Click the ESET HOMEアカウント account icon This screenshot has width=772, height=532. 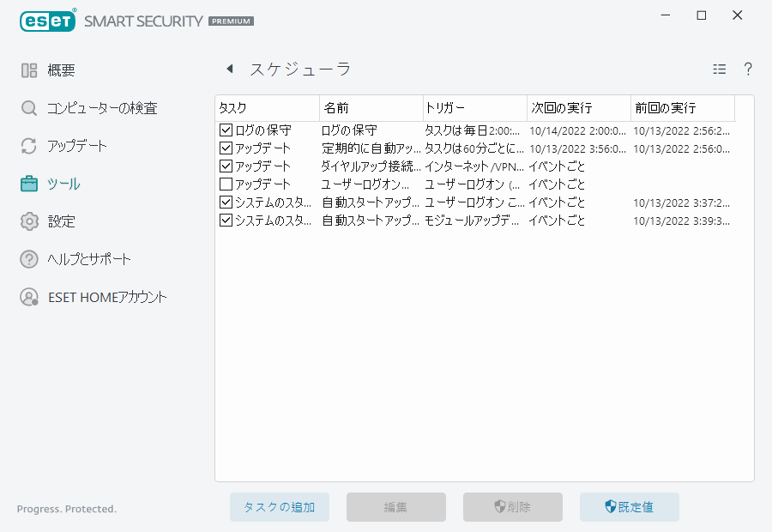(x=28, y=297)
